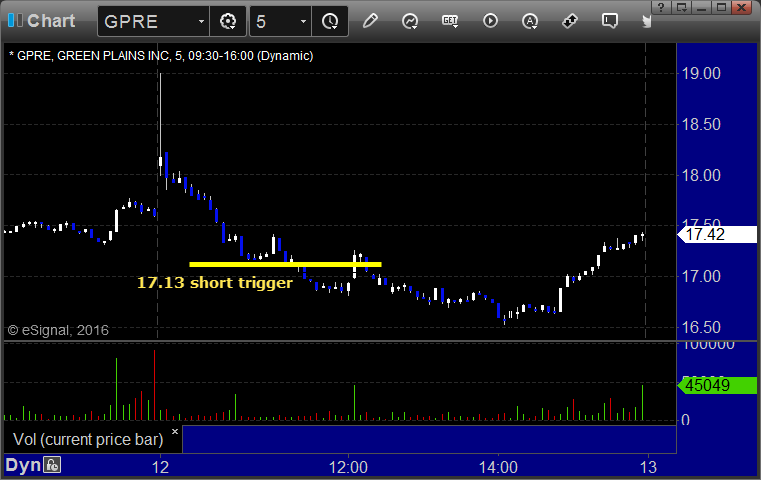Click the 18.00 price axis label
Screen dimensions: 761x480
701,175
